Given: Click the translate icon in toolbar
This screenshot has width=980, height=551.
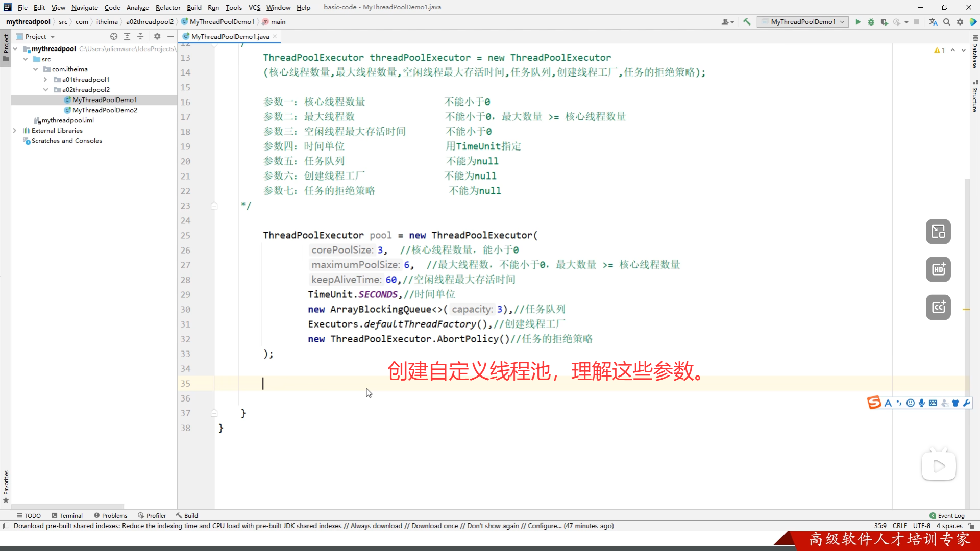Looking at the screenshot, I should click(934, 22).
